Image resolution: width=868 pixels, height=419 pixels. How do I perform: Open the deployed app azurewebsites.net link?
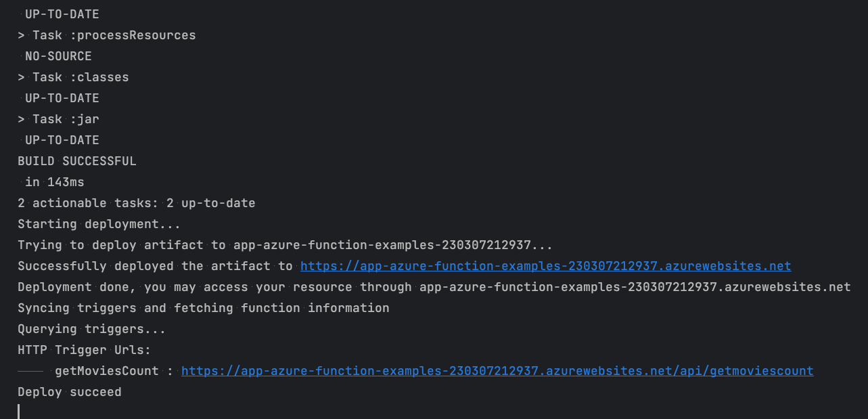click(x=545, y=266)
